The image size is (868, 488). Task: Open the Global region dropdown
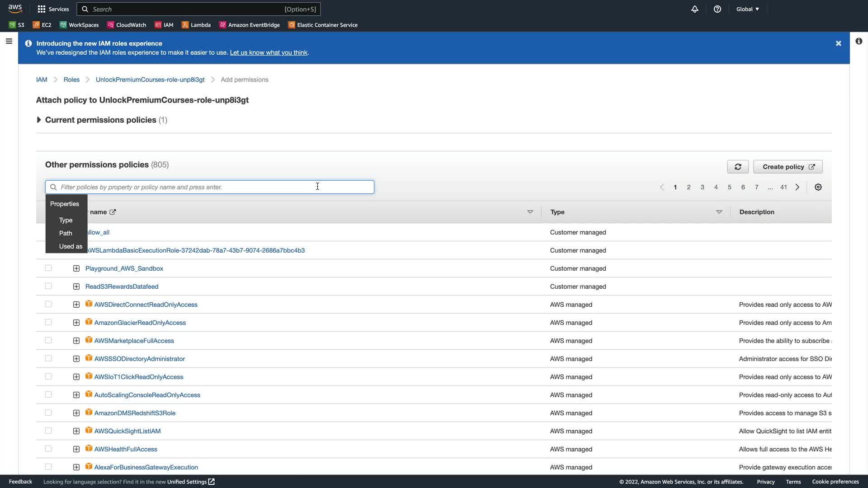747,9
